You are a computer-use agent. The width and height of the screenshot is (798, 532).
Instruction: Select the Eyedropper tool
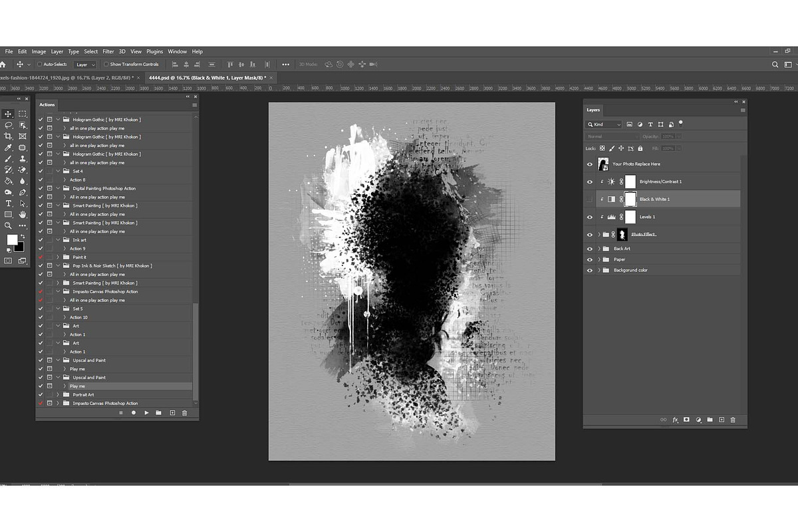point(9,148)
